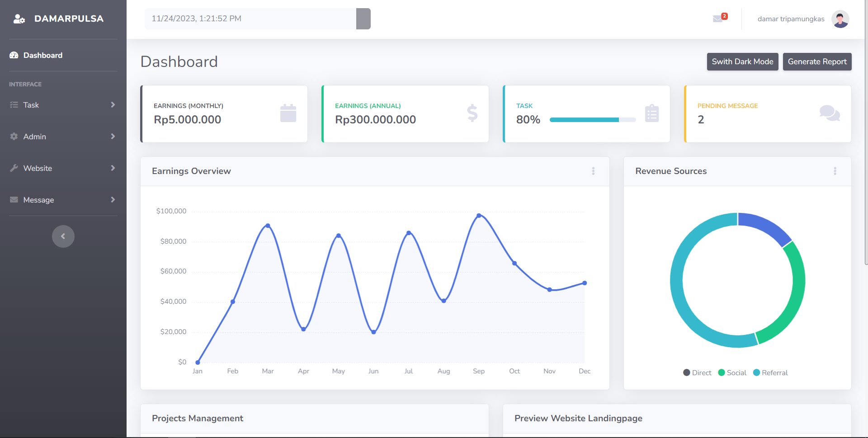This screenshot has height=438, width=868.
Task: Click the calendar icon on Earnings Monthly card
Action: pyautogui.click(x=288, y=113)
